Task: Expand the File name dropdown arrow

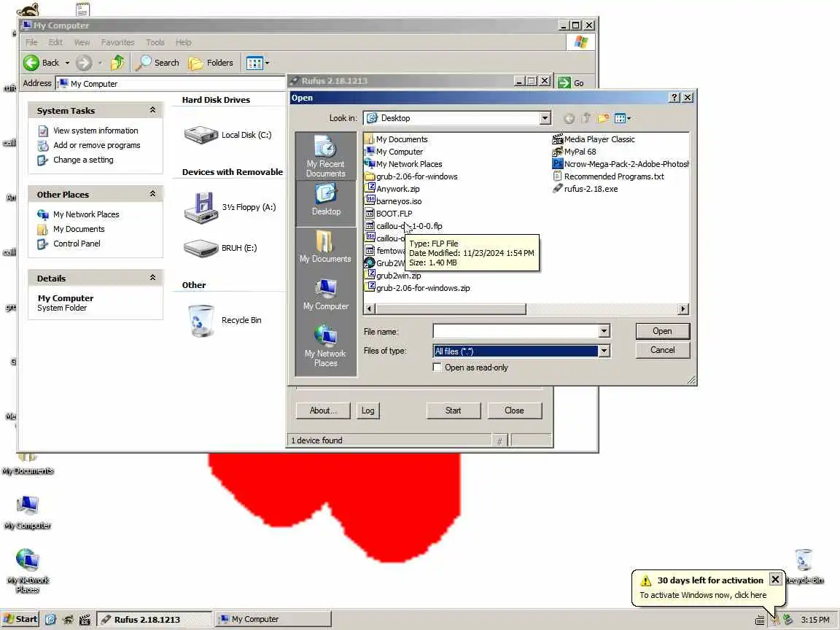Action: pos(604,331)
